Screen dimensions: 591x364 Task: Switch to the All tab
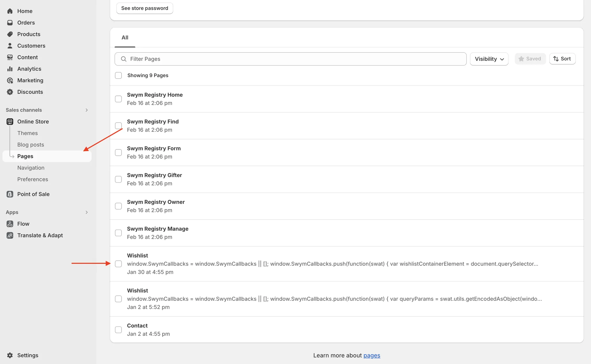click(125, 37)
